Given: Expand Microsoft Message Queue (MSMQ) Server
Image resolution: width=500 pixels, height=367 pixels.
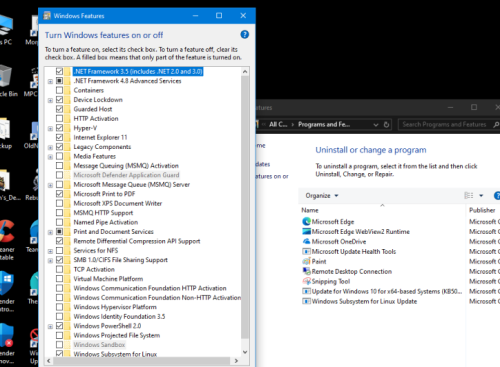Looking at the screenshot, I should coord(50,185).
